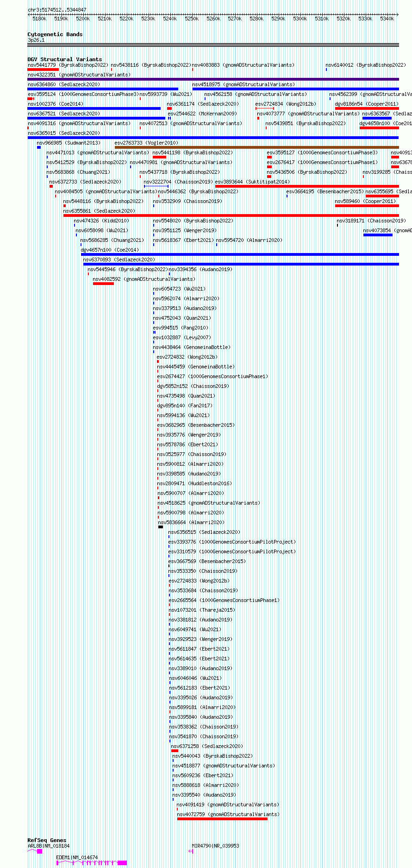Open nsv6371258 (Sedlazeck2020) variant
The width and height of the screenshot is (412, 868).
click(207, 747)
